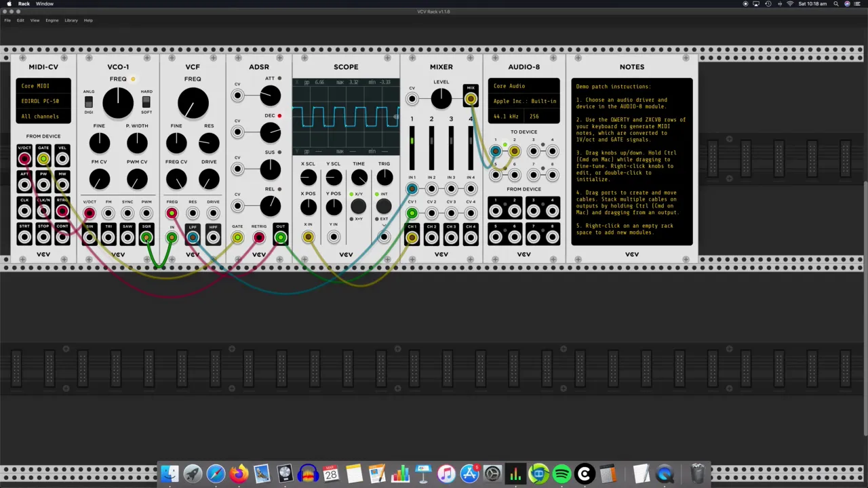The height and width of the screenshot is (488, 868).
Task: Click the VCF FREQ knob
Action: point(193,104)
